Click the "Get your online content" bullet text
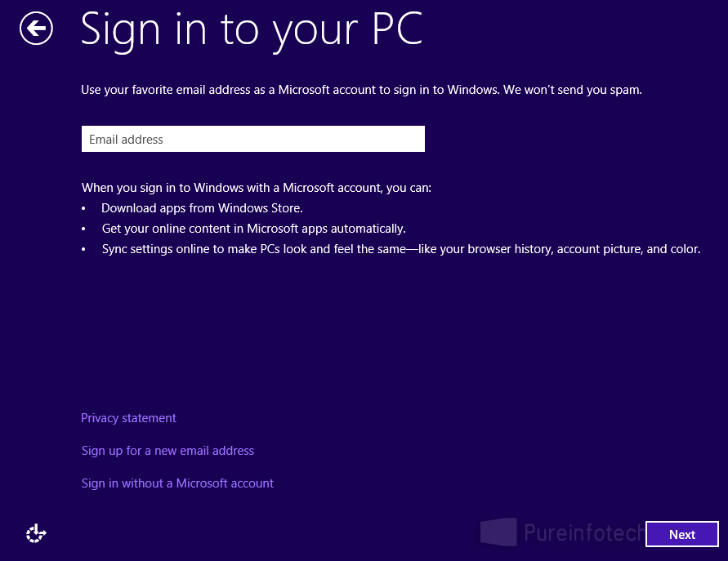728x561 pixels. pyautogui.click(x=253, y=228)
